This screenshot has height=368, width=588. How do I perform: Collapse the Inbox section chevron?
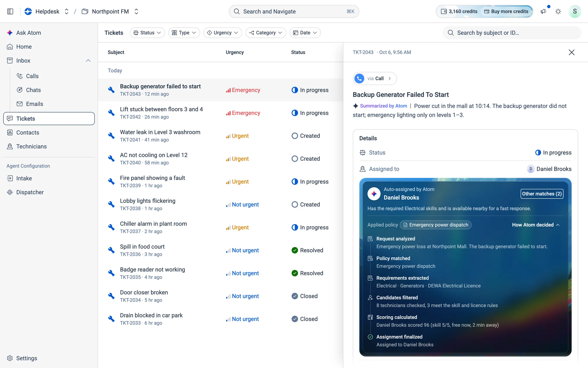(x=88, y=60)
